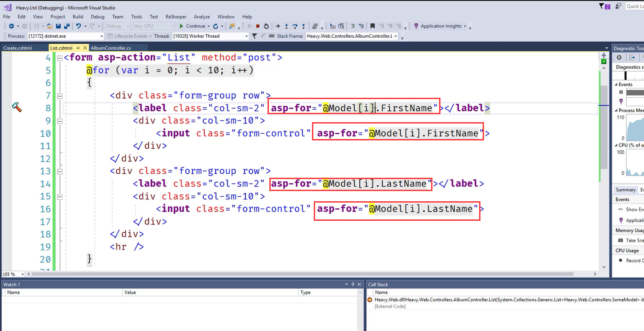Click the breakpoint icon in Call Stack row

point(370,300)
